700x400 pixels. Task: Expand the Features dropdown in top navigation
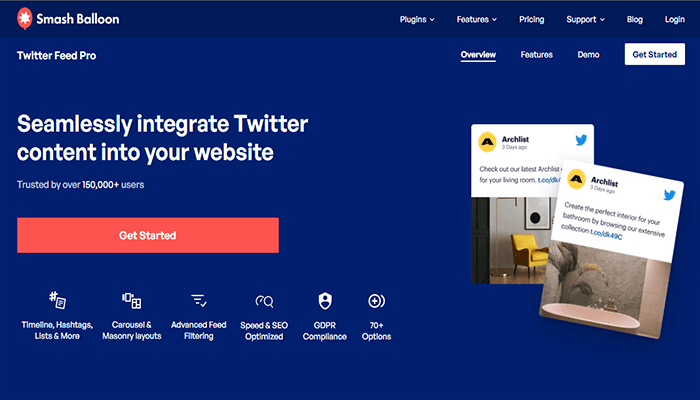476,19
